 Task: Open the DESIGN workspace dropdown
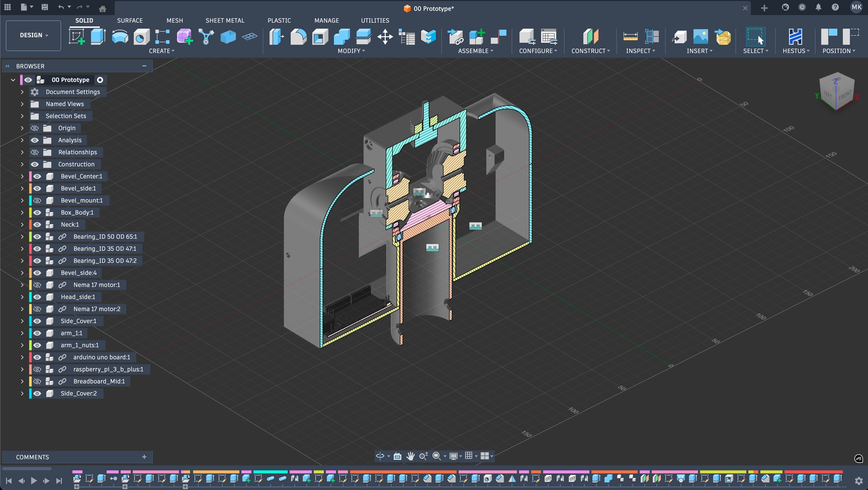pos(33,35)
